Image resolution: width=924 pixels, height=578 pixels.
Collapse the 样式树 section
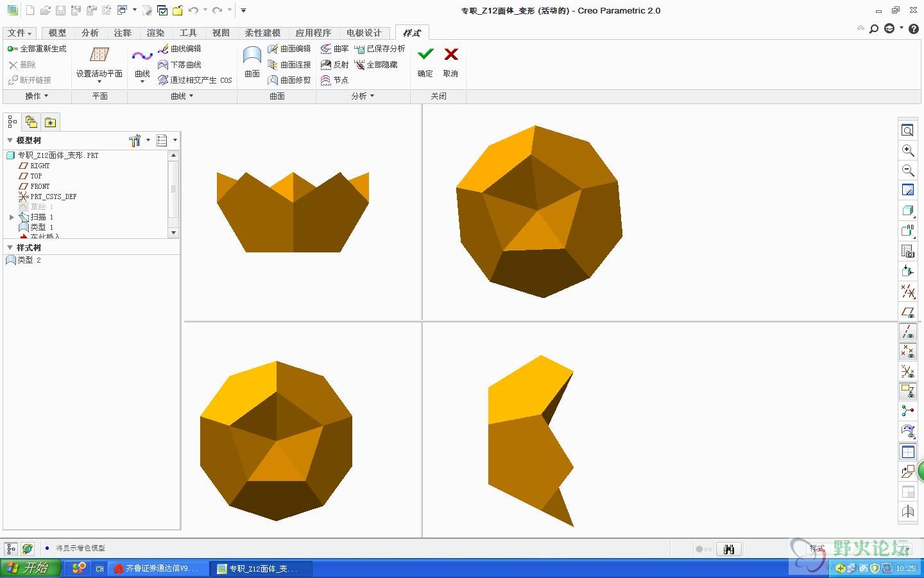(x=10, y=247)
